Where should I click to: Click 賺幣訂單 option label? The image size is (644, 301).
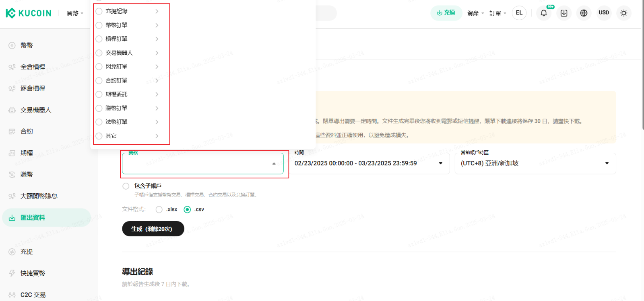(x=116, y=108)
